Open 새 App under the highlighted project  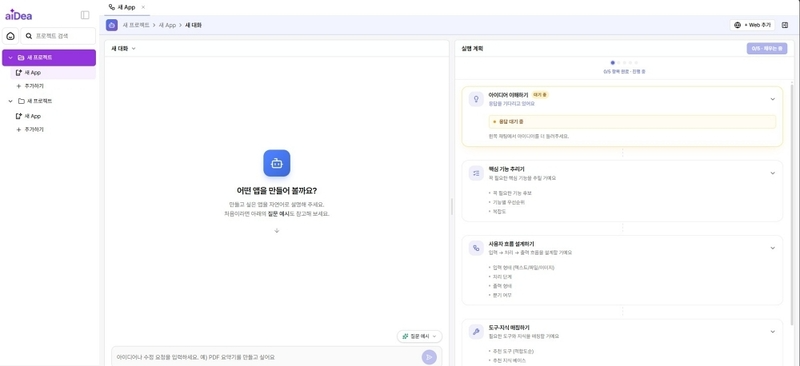(53, 73)
